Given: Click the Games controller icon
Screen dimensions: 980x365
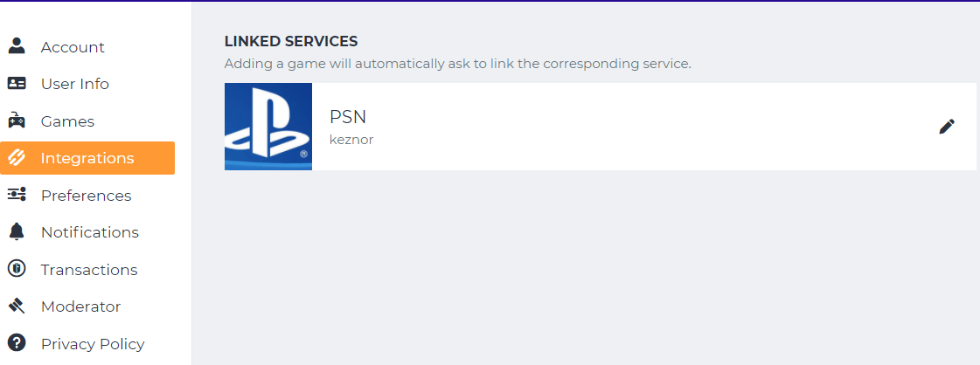Looking at the screenshot, I should click(17, 121).
